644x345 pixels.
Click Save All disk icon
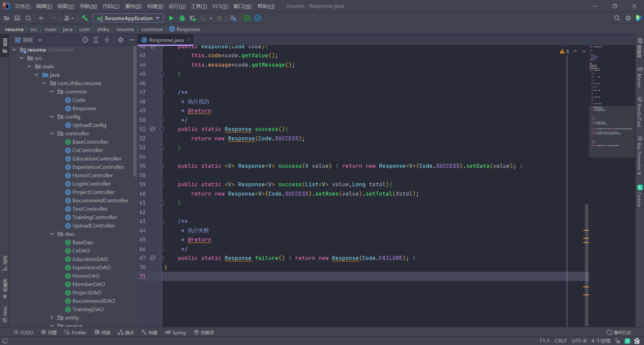point(17,18)
